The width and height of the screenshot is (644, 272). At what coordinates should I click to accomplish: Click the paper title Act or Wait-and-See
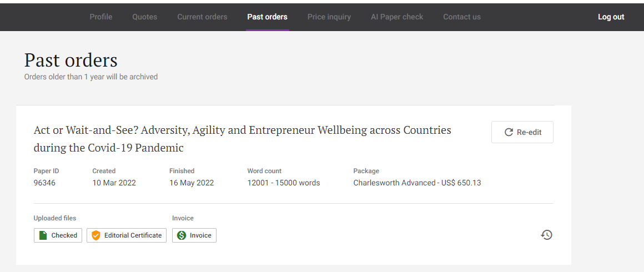(242, 139)
